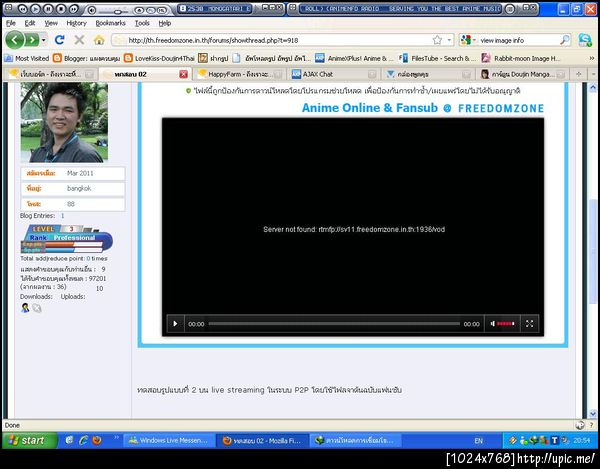Viewport: 600px width, 469px height.
Task: Skip to next track in the media player bar
Action: [x=73, y=9]
